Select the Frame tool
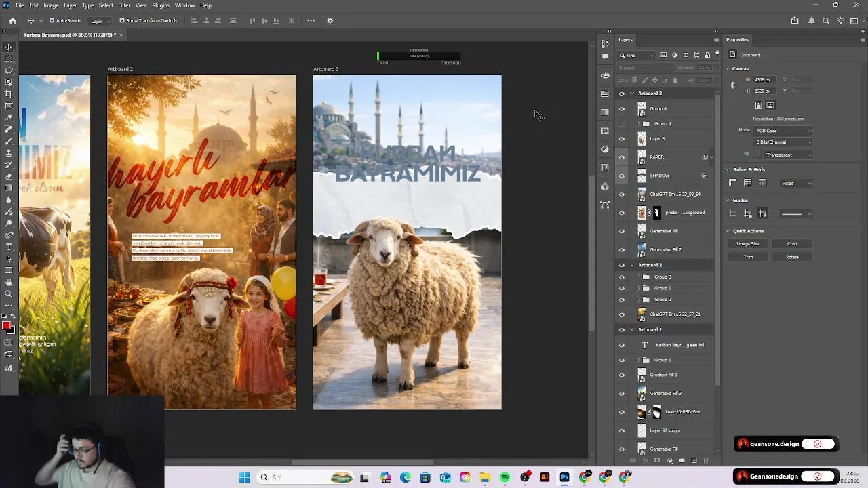The width and height of the screenshot is (868, 488). coord(9,106)
